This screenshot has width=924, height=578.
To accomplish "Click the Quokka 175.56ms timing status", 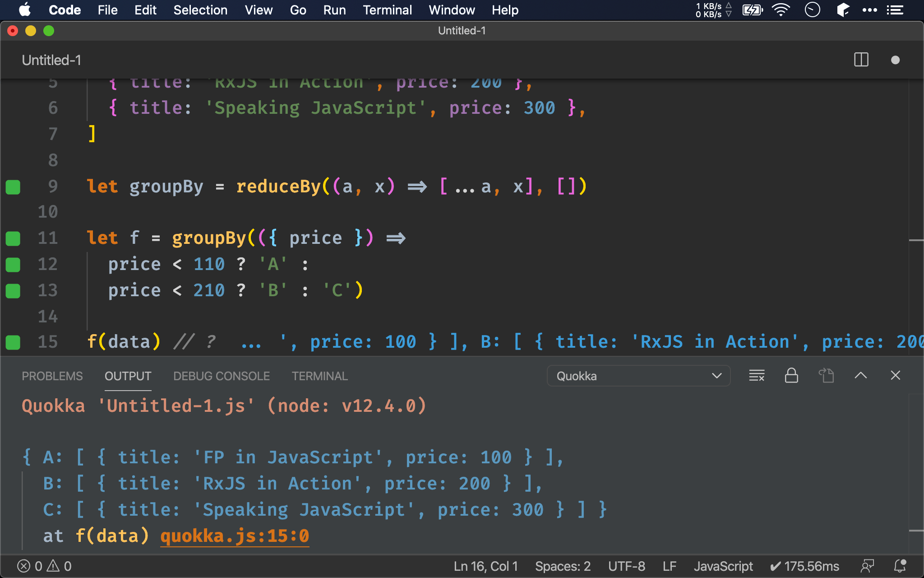I will 804,566.
